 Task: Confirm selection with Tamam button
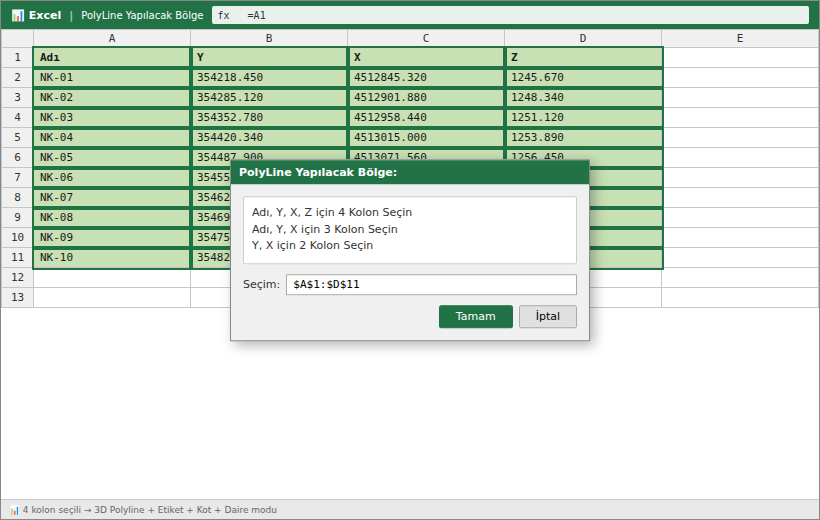coord(475,316)
